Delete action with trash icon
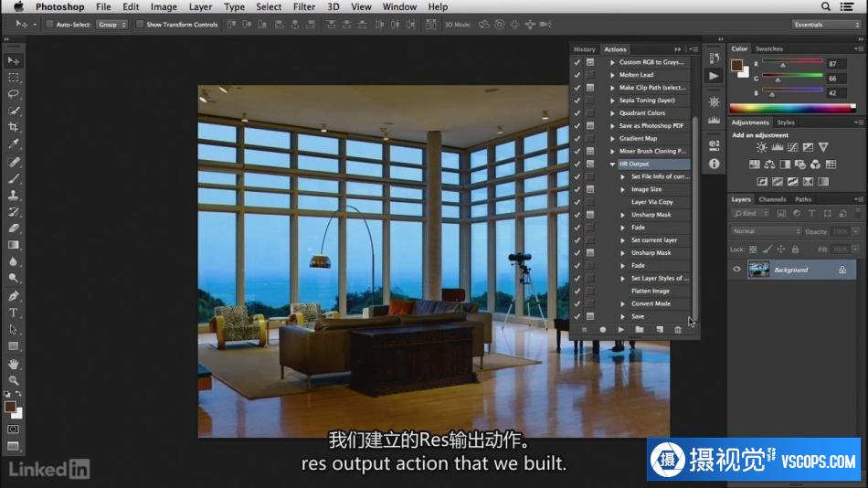This screenshot has height=488, width=868. pyautogui.click(x=678, y=330)
